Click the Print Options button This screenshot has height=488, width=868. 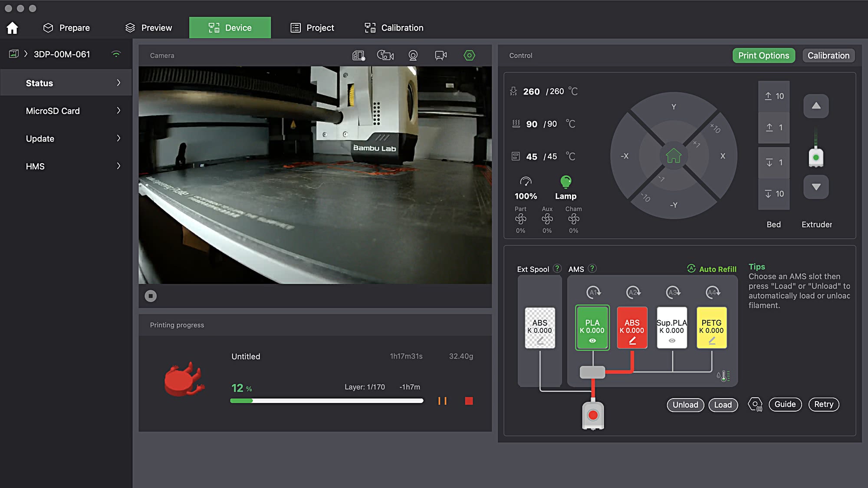pos(764,56)
